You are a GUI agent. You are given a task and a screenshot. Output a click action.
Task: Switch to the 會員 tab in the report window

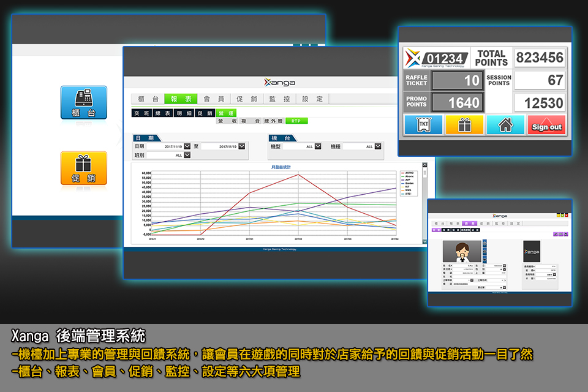pyautogui.click(x=214, y=99)
